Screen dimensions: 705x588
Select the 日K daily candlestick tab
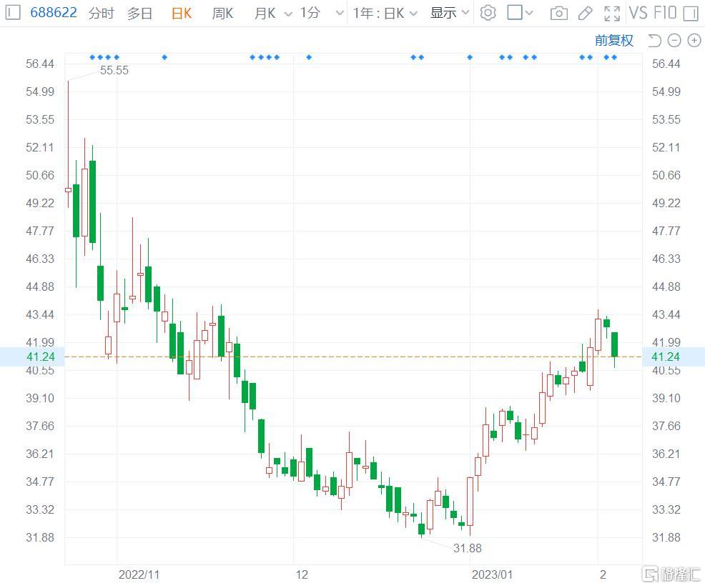[x=182, y=13]
